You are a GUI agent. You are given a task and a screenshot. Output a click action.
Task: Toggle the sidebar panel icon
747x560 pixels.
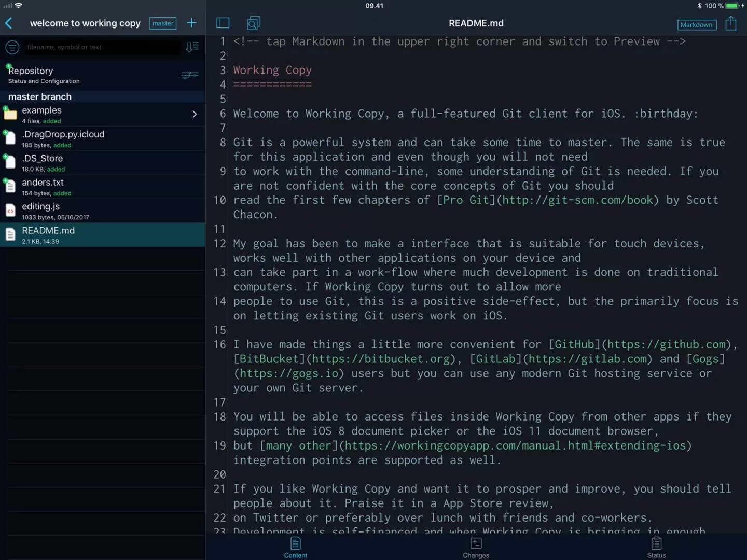point(223,23)
